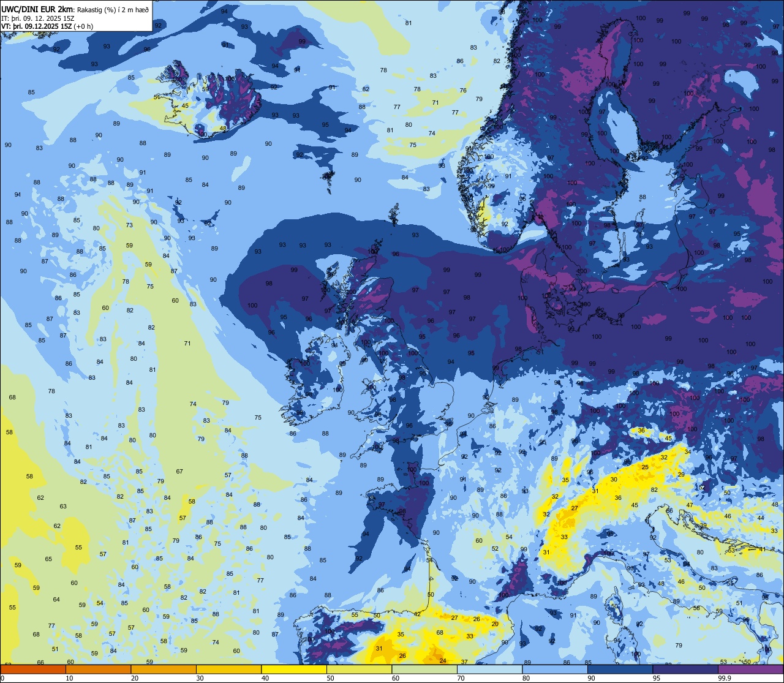This screenshot has height=683, width=784.
Task: Click the legend tick label '40'
Action: point(265,678)
